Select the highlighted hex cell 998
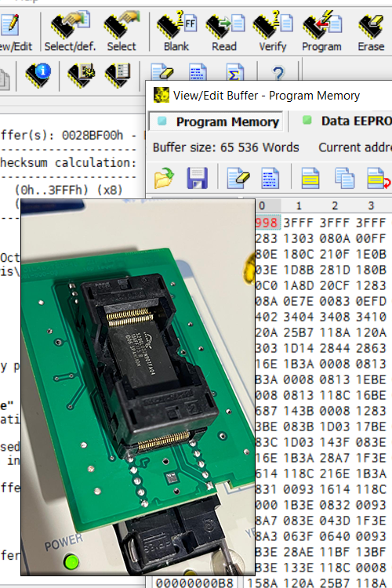 pos(267,223)
